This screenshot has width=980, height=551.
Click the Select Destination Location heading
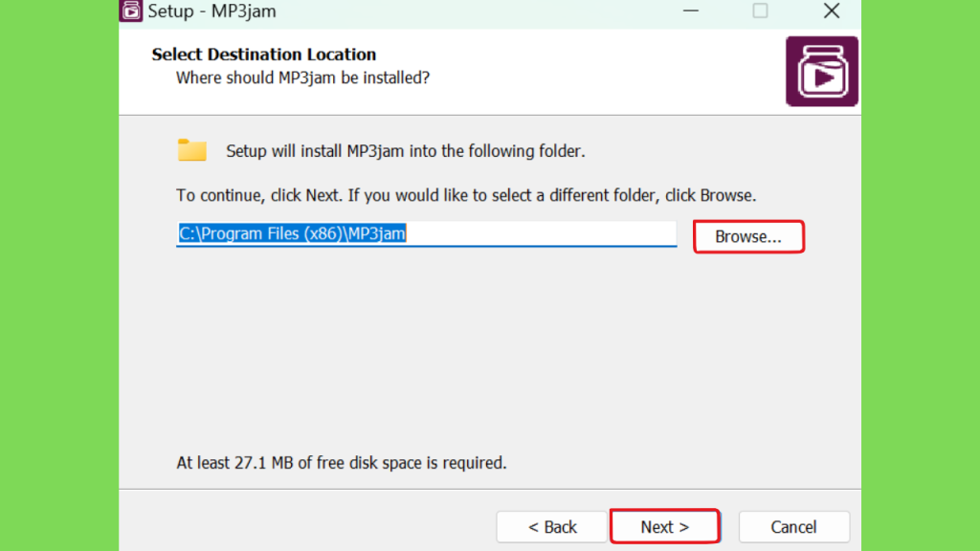(264, 55)
